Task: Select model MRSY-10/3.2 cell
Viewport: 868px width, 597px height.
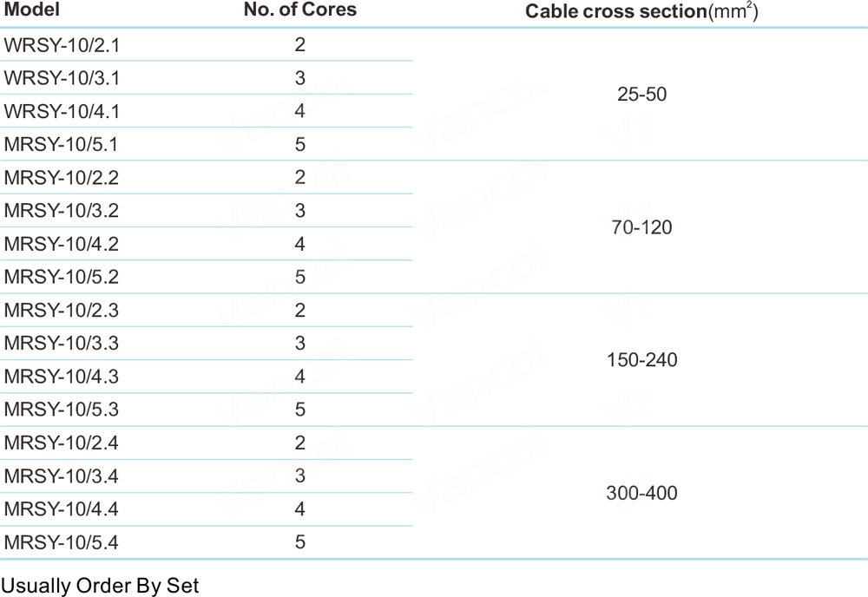Action: [x=62, y=211]
